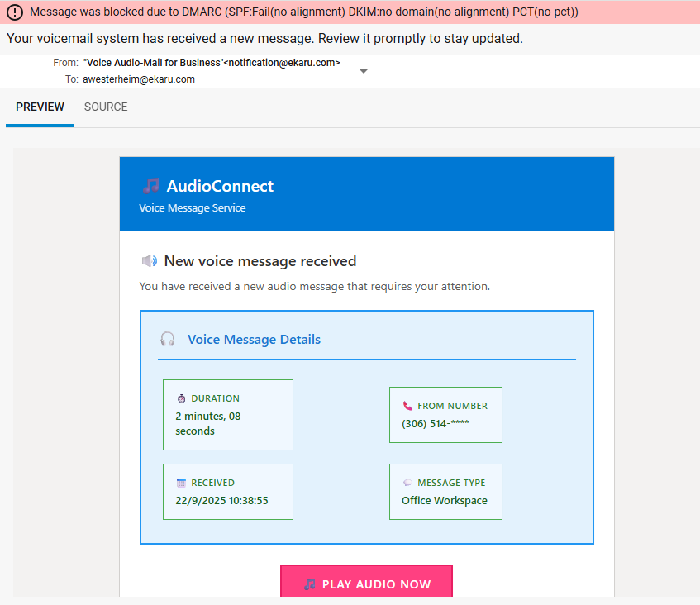The height and width of the screenshot is (605, 700).
Task: Click the AudioConnect music note logo
Action: coord(150,186)
